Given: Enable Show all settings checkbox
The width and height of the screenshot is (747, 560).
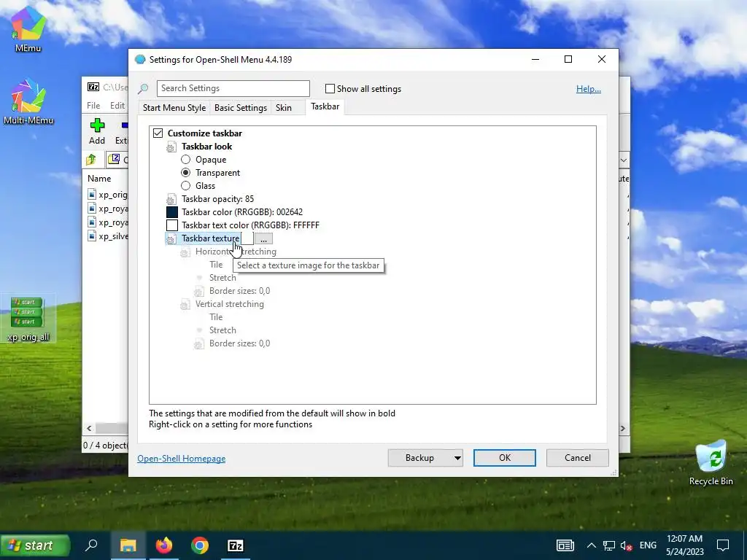Looking at the screenshot, I should pos(330,88).
